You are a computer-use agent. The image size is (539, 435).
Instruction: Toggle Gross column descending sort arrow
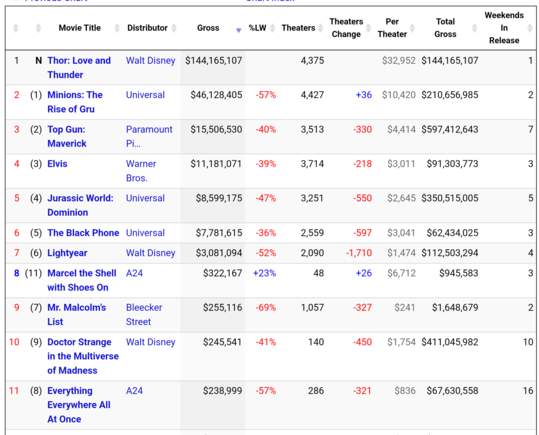click(239, 31)
